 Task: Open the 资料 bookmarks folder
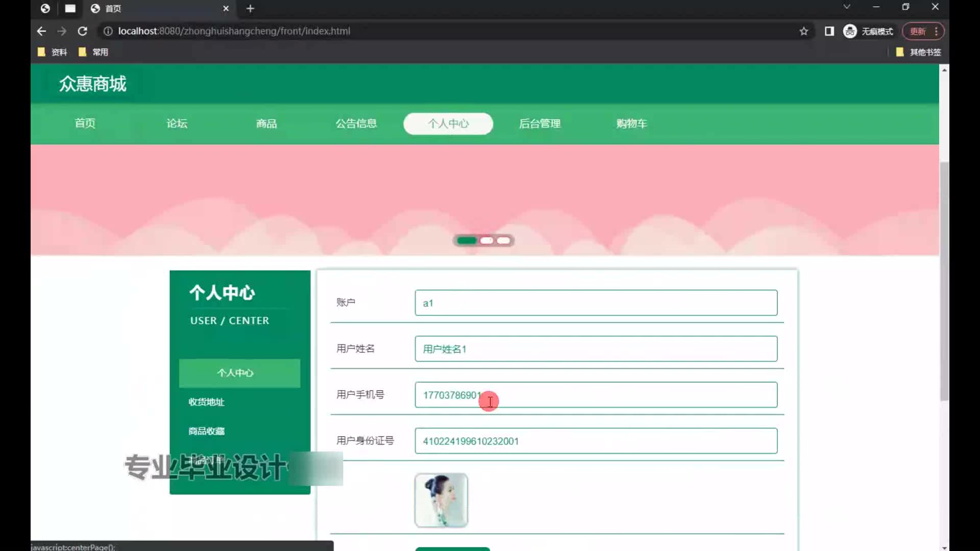53,52
